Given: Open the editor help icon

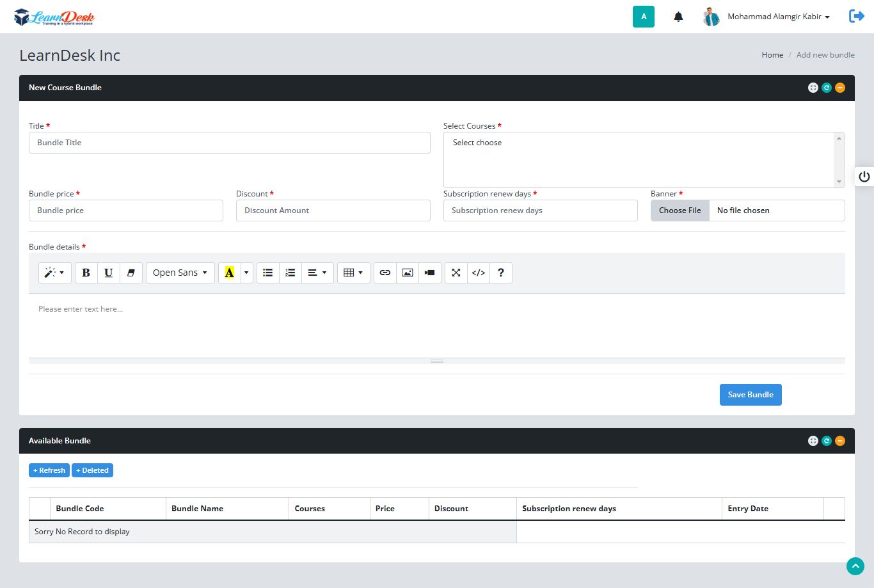Looking at the screenshot, I should click(x=501, y=273).
